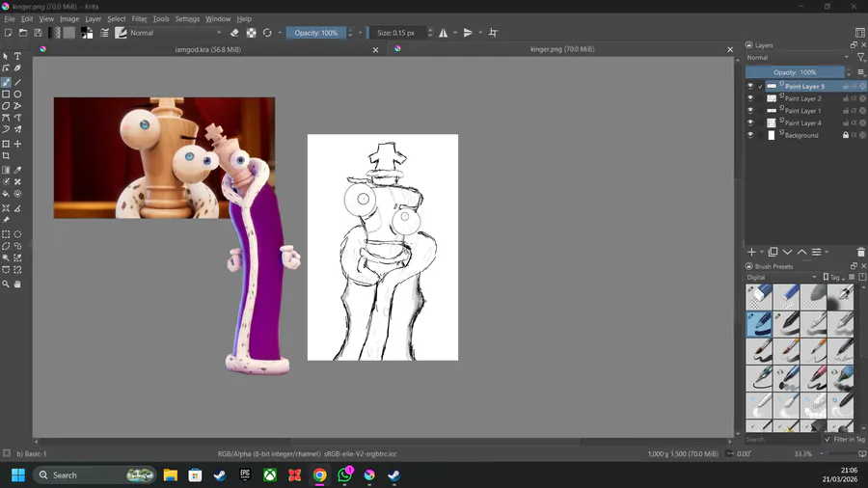The height and width of the screenshot is (488, 868).
Task: Toggle vertical mirror tool
Action: pos(469,33)
